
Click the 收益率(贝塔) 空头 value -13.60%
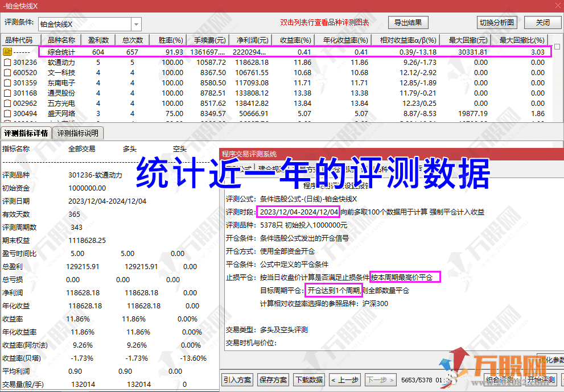[193, 358]
